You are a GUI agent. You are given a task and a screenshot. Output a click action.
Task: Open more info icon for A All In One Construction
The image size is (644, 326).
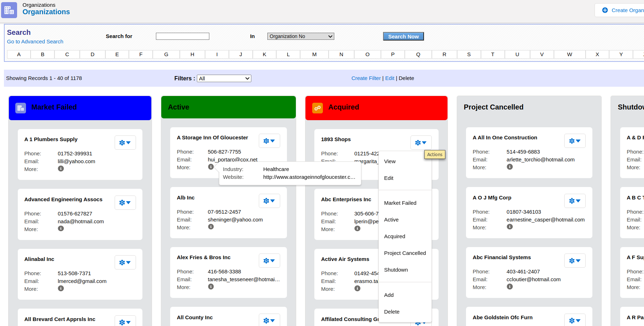510,167
